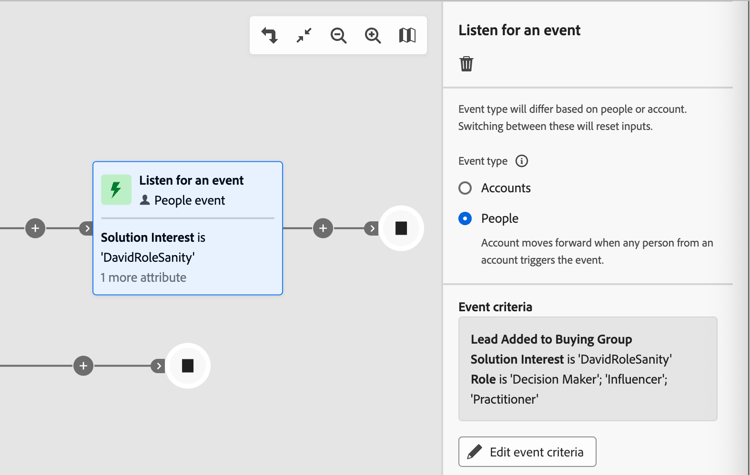The width and height of the screenshot is (750, 475).
Task: Select the Accounts radio button
Action: point(465,188)
